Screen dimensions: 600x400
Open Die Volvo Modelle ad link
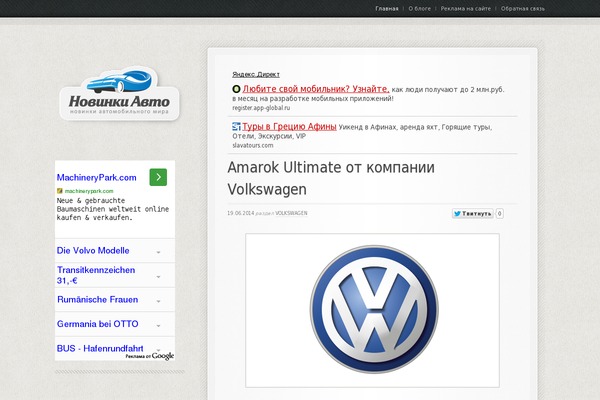[x=93, y=251]
